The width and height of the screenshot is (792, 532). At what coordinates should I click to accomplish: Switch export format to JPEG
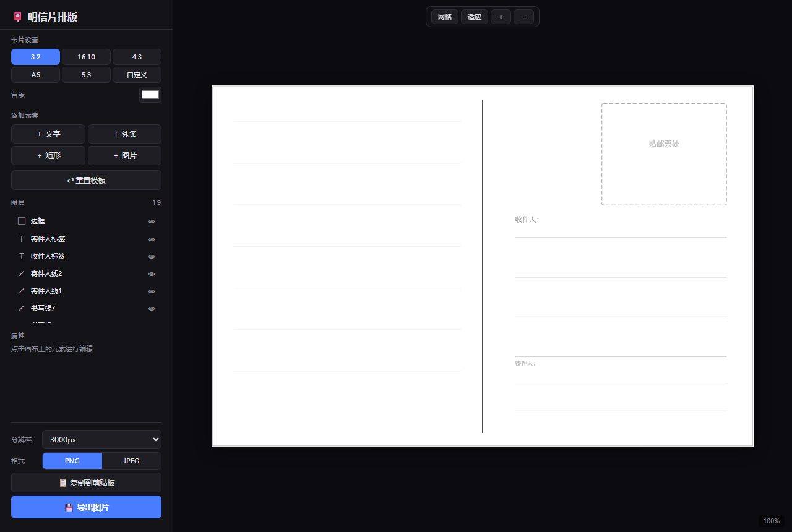131,461
